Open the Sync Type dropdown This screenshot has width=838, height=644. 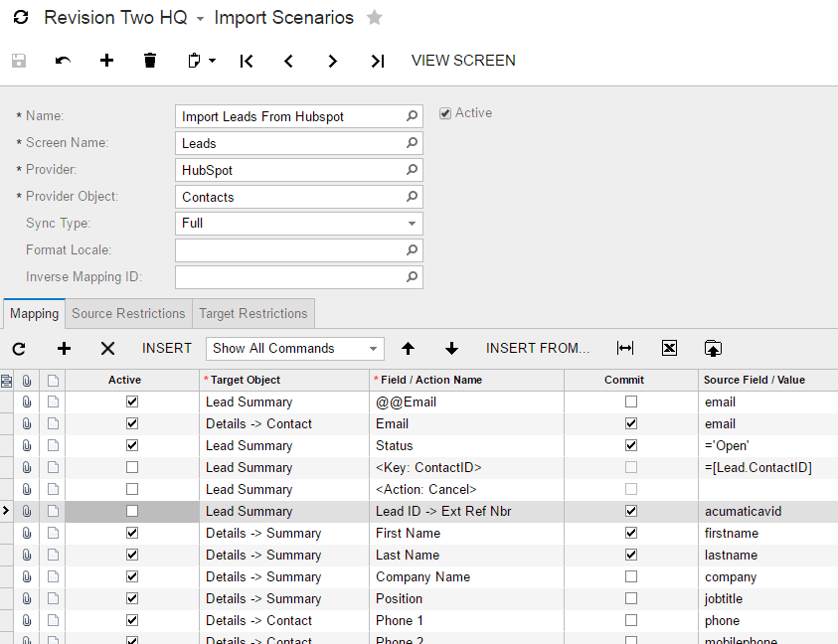[412, 224]
